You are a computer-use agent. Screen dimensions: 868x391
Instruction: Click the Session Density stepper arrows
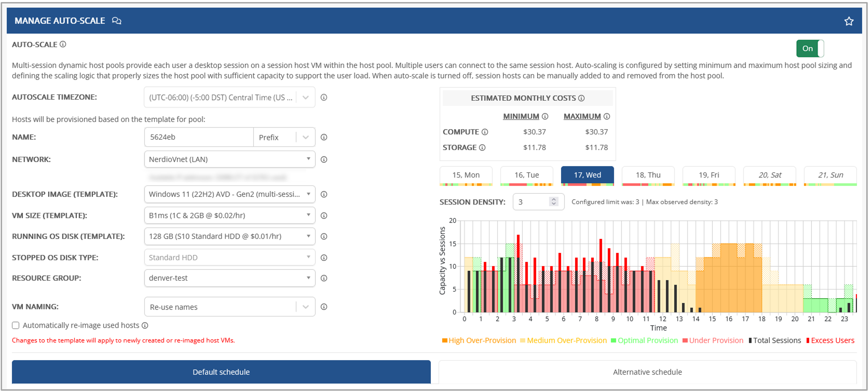click(x=553, y=202)
